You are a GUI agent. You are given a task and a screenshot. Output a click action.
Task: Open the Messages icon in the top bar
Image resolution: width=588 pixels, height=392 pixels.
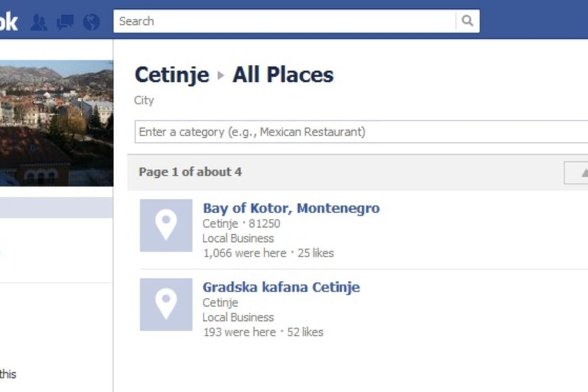click(x=65, y=22)
